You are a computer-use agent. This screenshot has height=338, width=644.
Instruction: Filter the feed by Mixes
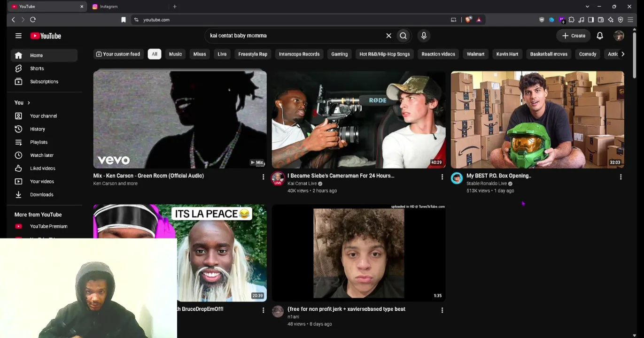point(200,54)
